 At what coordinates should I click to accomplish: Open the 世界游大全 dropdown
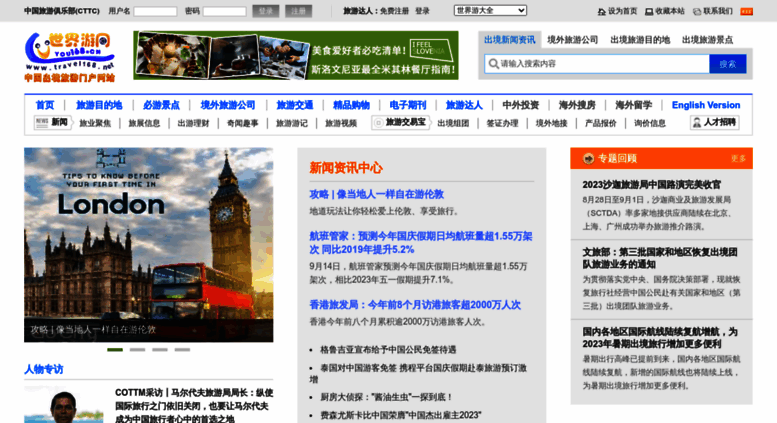point(490,10)
